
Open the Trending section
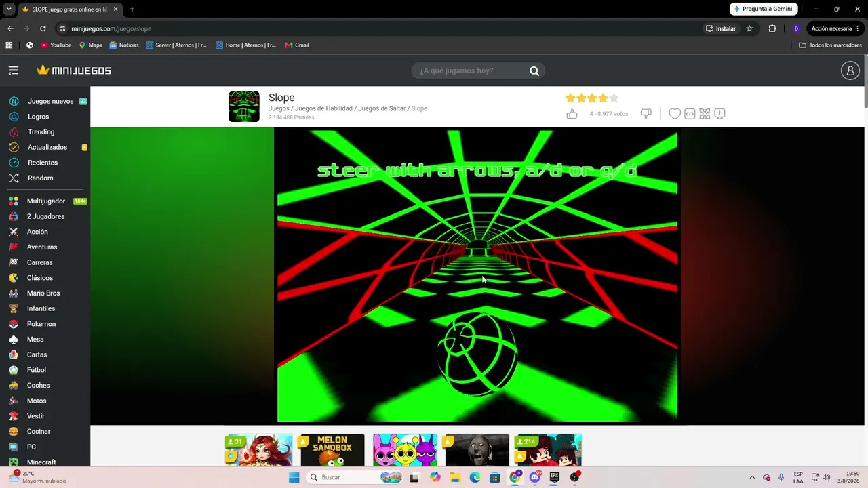pos(41,132)
